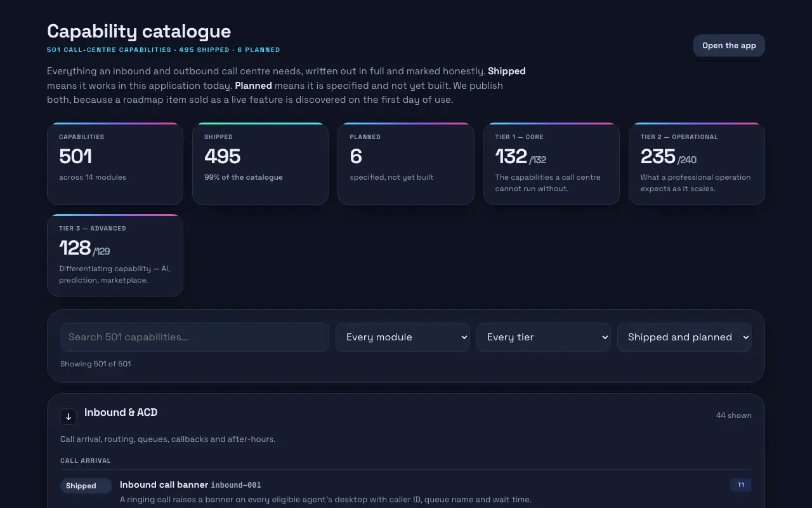Open the Every module dropdown

pos(403,337)
